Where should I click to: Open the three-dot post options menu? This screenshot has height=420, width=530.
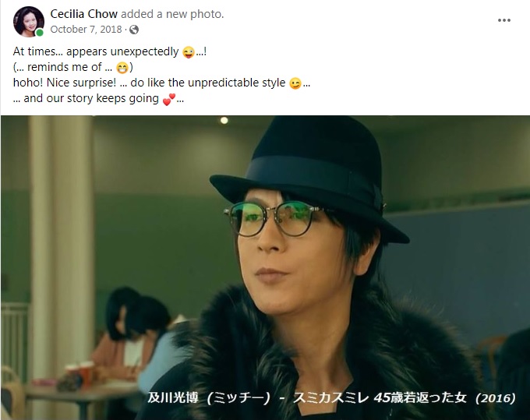pyautogui.click(x=504, y=20)
